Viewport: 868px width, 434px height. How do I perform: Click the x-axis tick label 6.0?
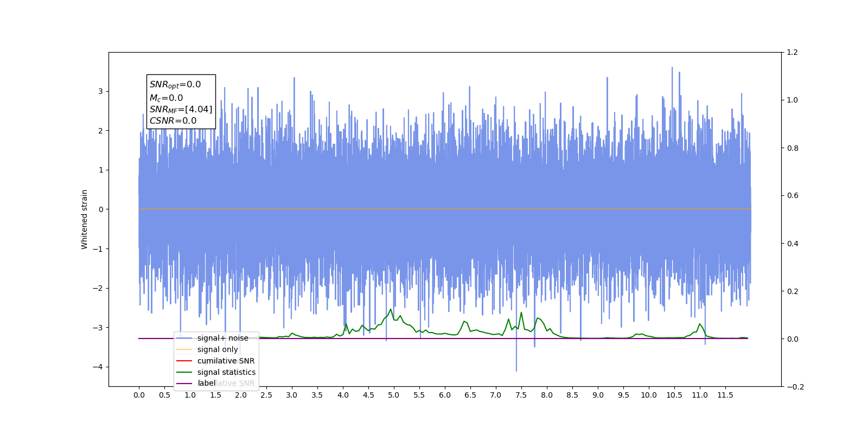[x=445, y=395]
